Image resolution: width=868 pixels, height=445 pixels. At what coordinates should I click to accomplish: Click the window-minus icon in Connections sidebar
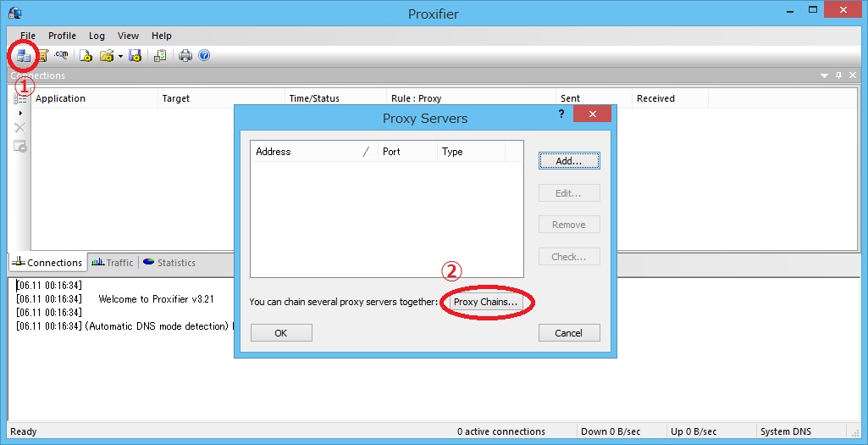pos(20,147)
